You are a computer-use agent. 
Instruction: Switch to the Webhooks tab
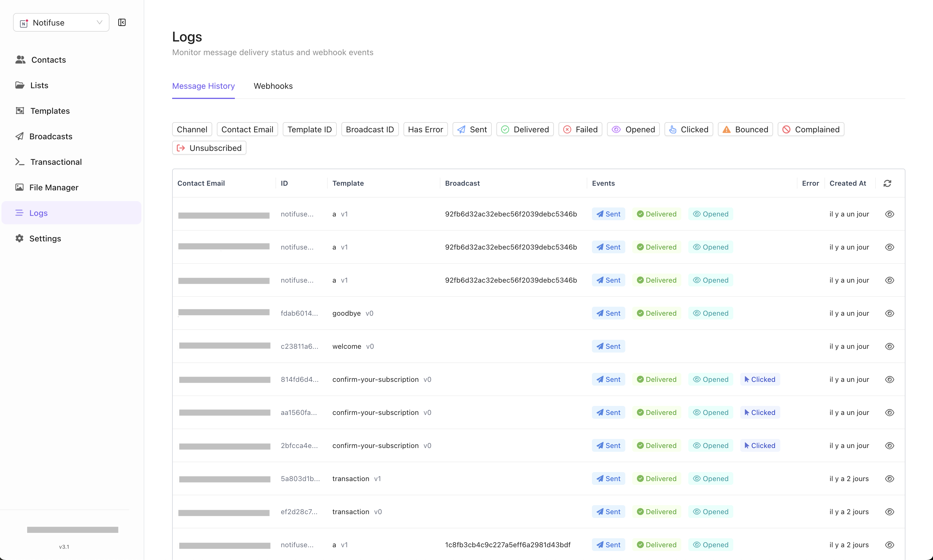273,86
